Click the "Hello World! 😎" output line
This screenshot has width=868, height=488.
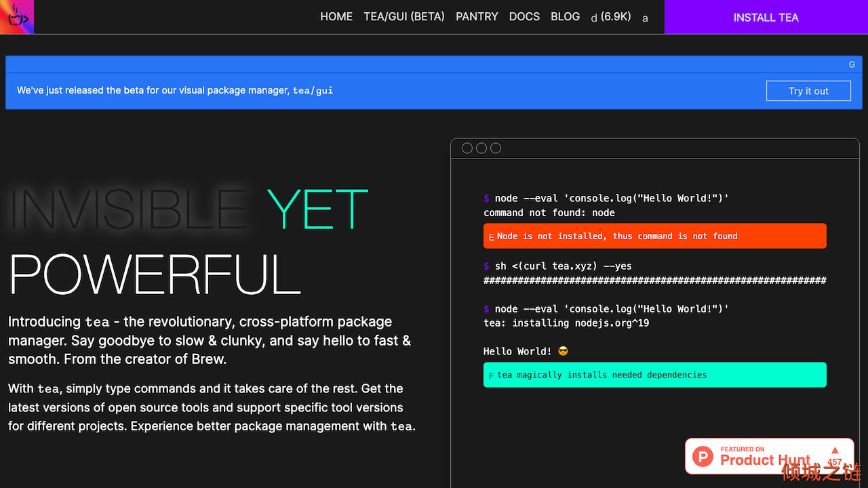click(526, 351)
